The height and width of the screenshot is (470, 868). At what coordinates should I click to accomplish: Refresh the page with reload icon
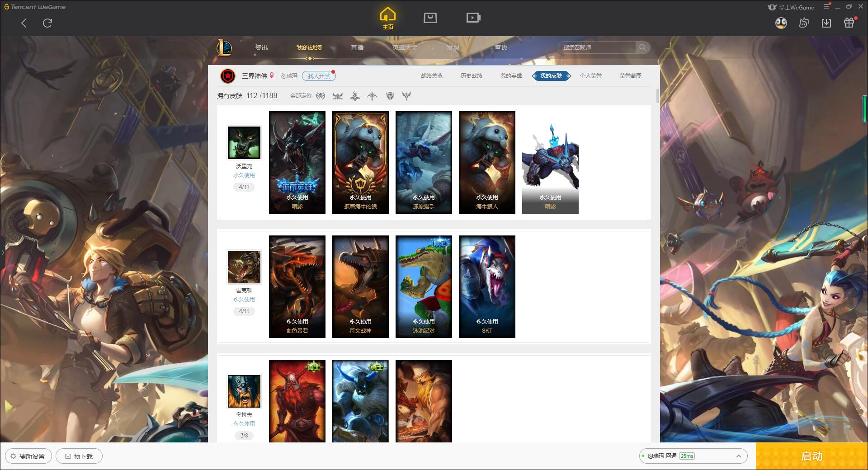coord(47,23)
